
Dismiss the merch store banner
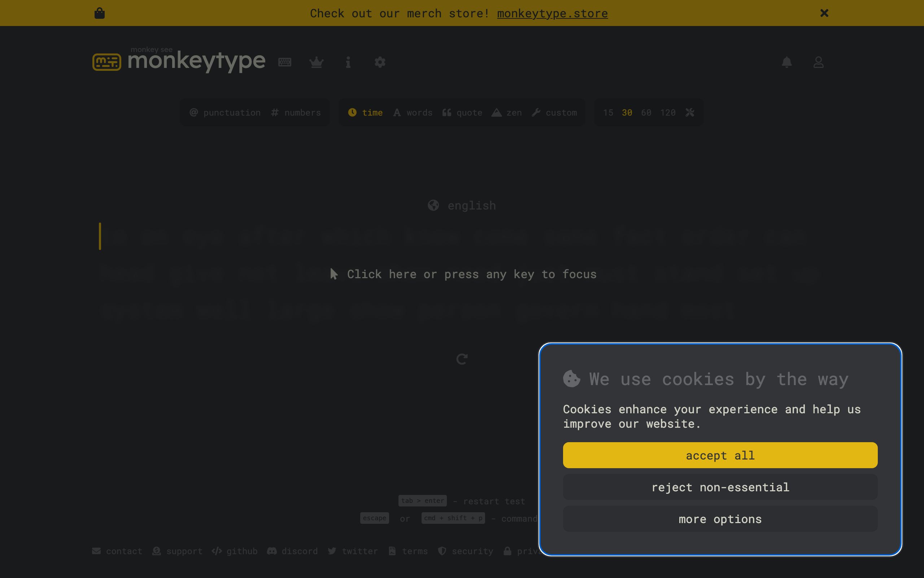(824, 13)
